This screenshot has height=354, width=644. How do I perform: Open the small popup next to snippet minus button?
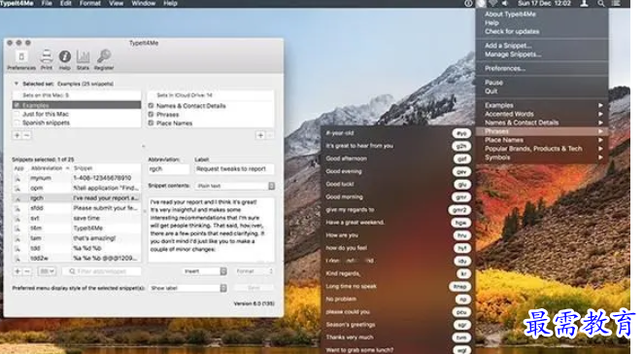47,271
